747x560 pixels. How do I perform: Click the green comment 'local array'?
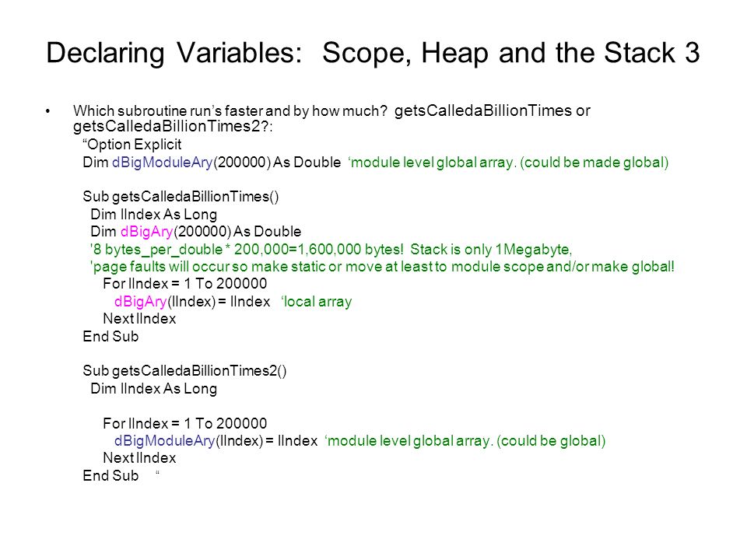coord(317,302)
